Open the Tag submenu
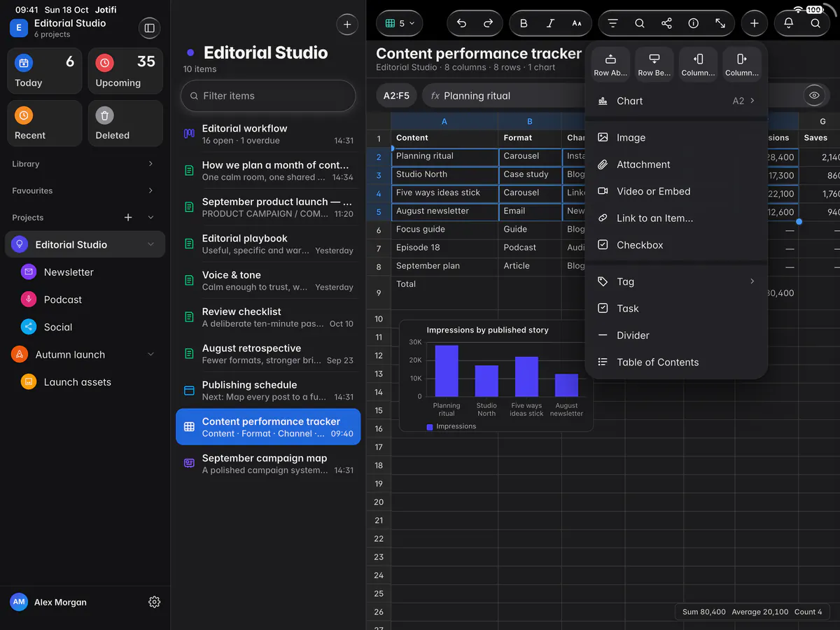 click(676, 281)
